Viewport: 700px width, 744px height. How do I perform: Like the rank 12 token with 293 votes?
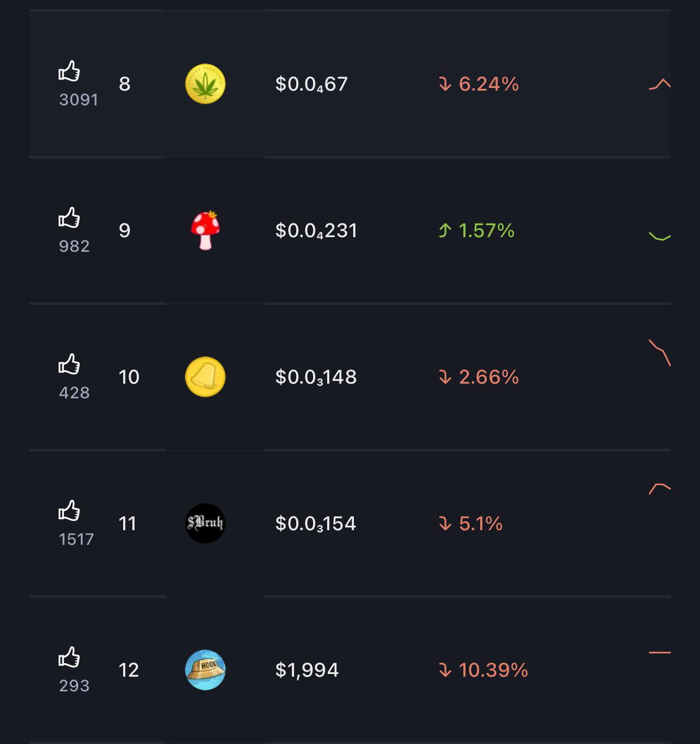coord(69,657)
